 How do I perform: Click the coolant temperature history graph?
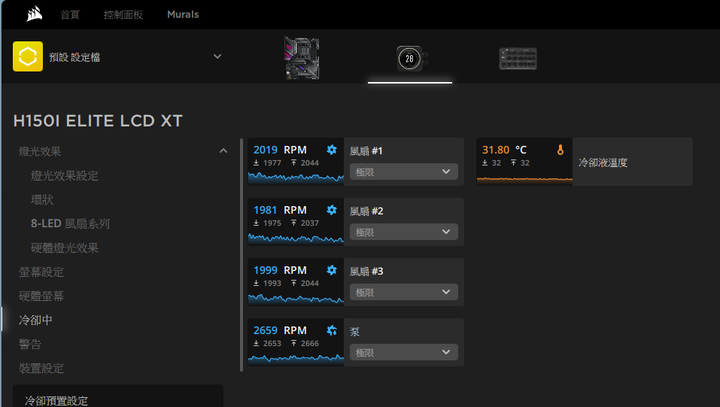click(x=524, y=179)
